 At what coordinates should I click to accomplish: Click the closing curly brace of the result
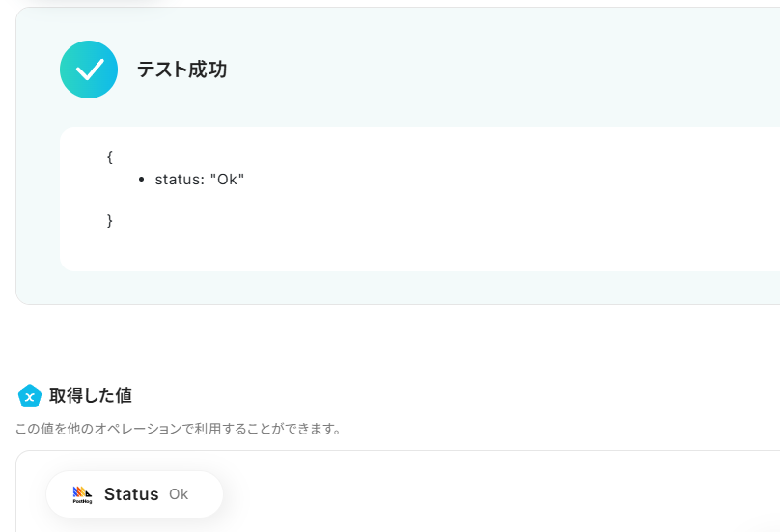click(110, 220)
